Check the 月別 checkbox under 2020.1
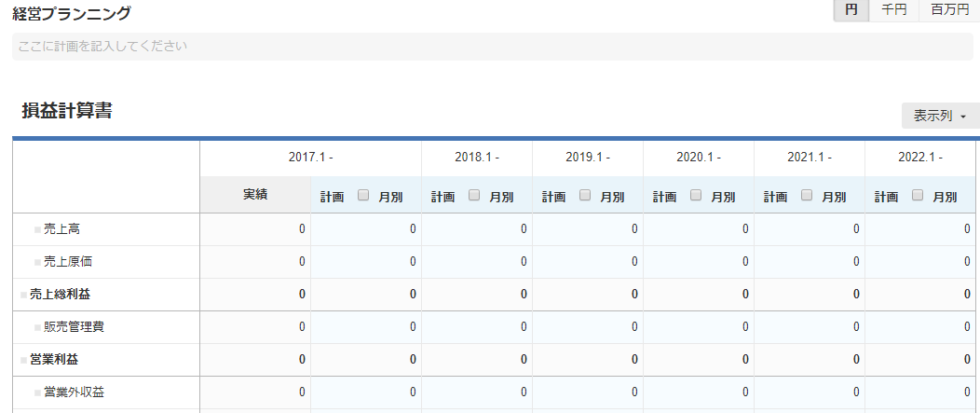 pos(696,195)
